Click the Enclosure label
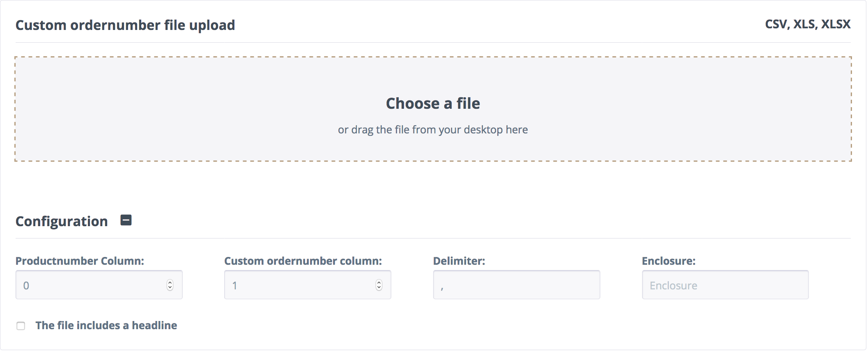The height and width of the screenshot is (353, 868). (x=668, y=261)
